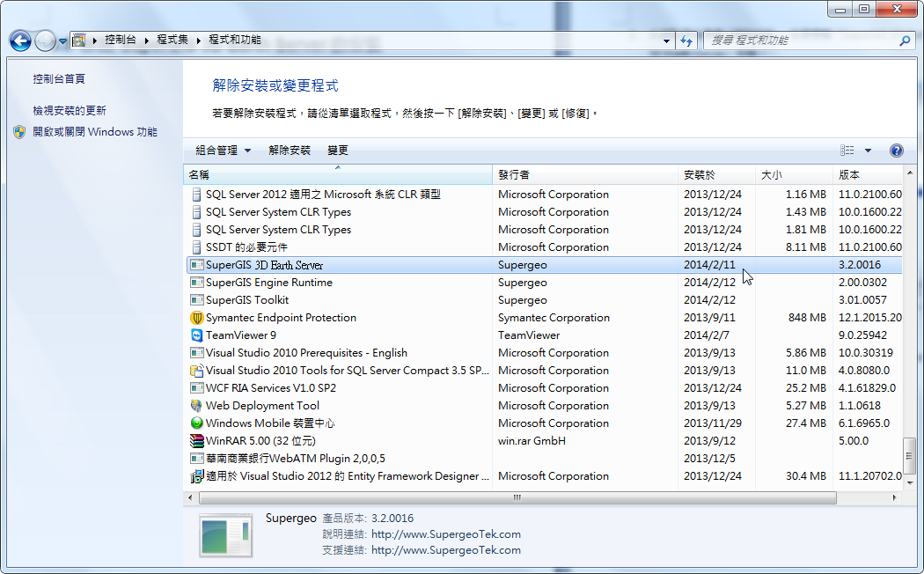Sort by 版本 column header

point(868,175)
